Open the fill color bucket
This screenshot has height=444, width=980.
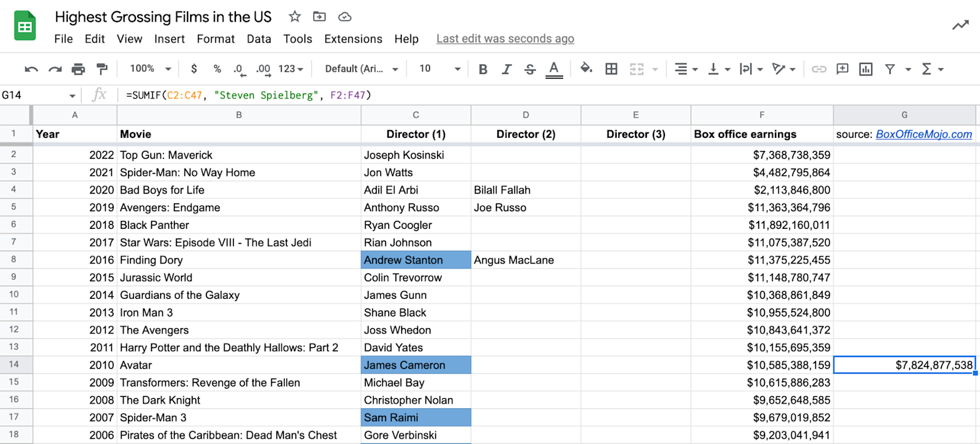click(586, 69)
